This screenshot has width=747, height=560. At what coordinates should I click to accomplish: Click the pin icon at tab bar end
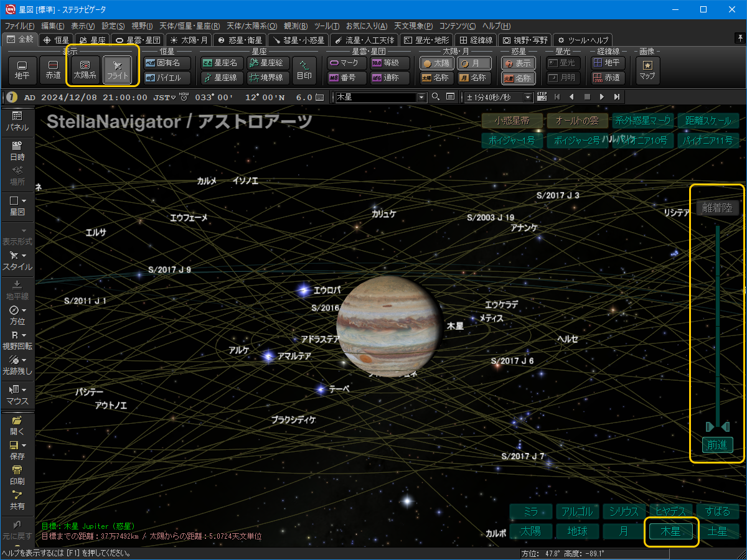tap(740, 39)
